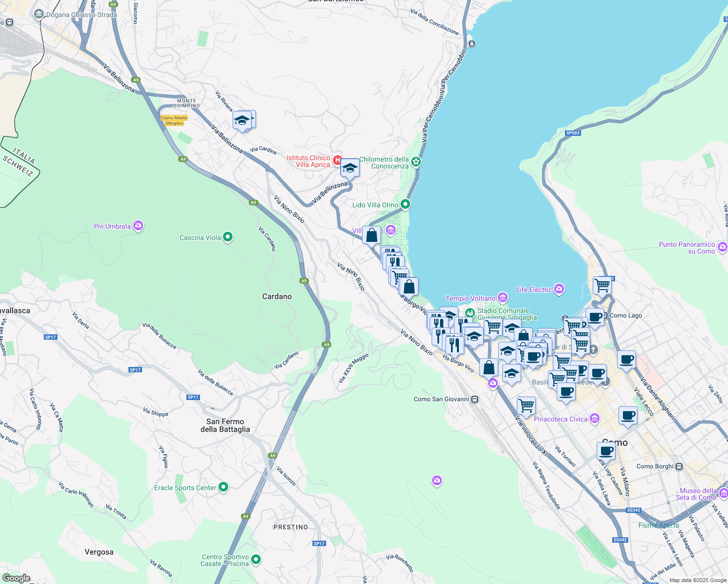Click the Via Regina Teodolinda street label
Screen dimensions: 728x584
546,485
